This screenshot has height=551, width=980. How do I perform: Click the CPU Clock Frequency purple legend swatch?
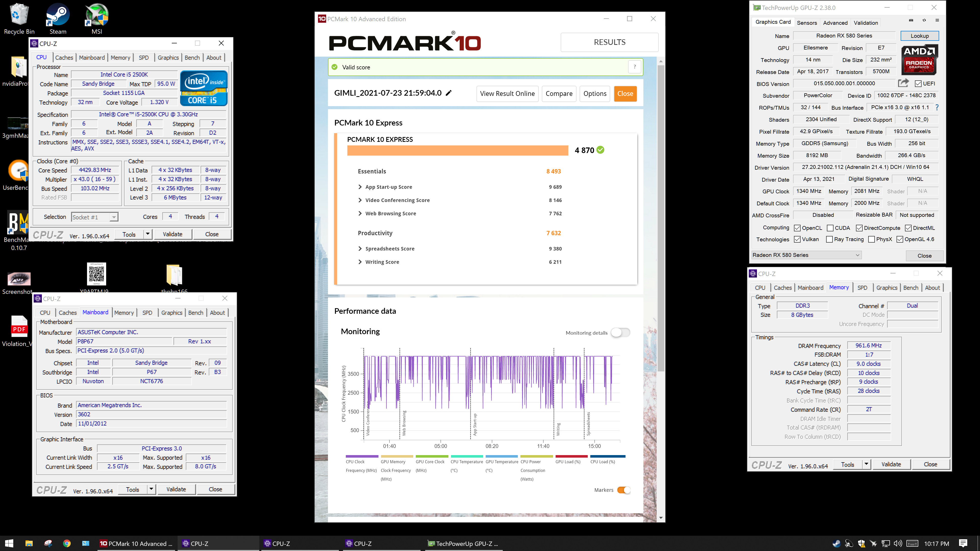[362, 456]
